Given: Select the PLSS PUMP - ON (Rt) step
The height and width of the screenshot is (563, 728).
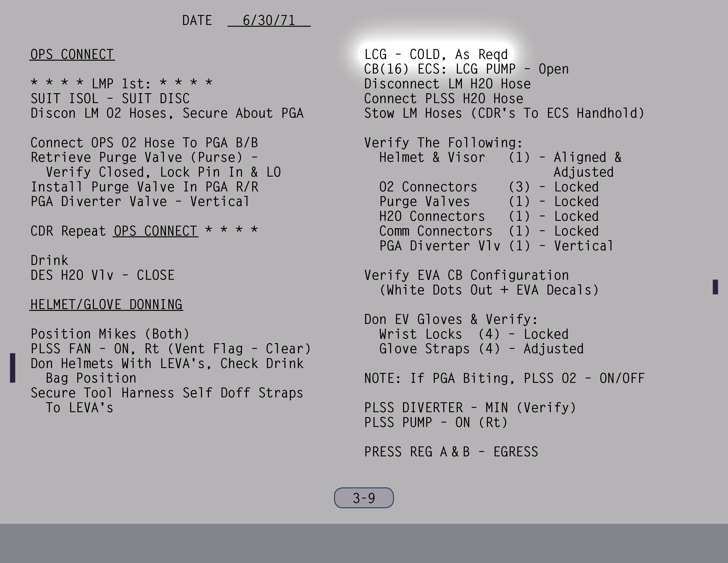Looking at the screenshot, I should [x=436, y=423].
